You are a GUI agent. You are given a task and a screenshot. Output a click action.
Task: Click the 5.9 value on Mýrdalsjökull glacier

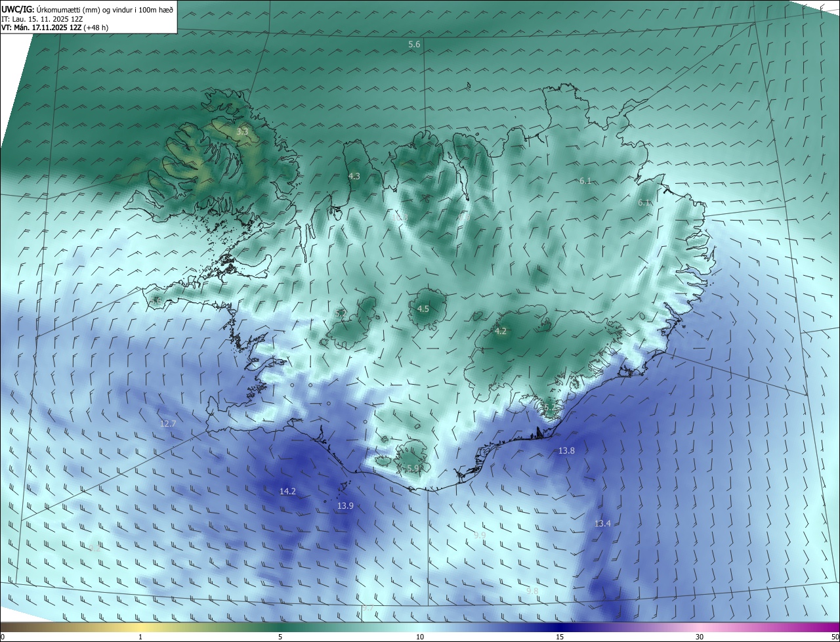(x=413, y=468)
